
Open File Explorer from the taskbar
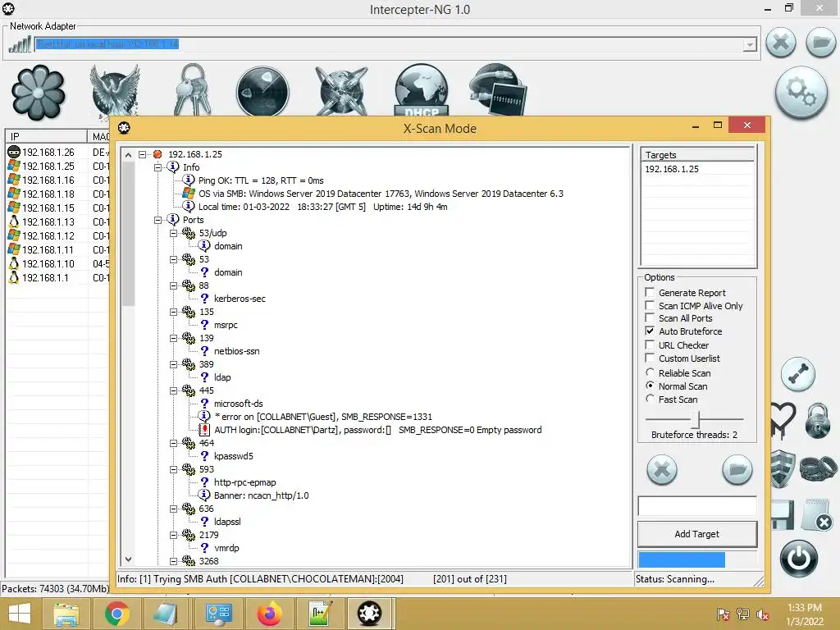pos(66,614)
